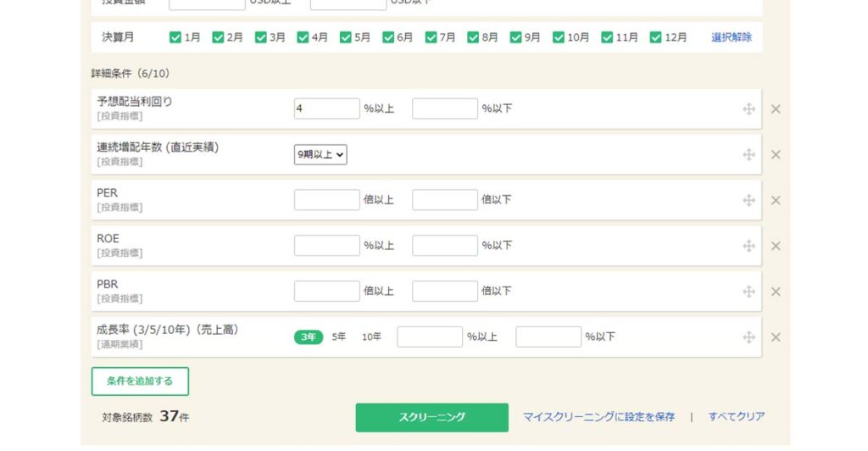This screenshot has width=868, height=451.
Task: Select the 5年 growth rate period
Action: click(339, 337)
